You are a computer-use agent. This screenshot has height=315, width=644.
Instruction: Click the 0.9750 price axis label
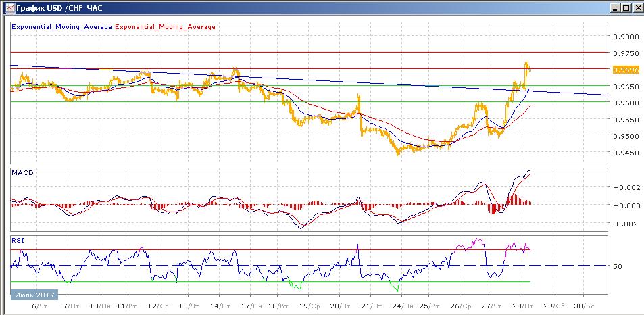(x=626, y=54)
